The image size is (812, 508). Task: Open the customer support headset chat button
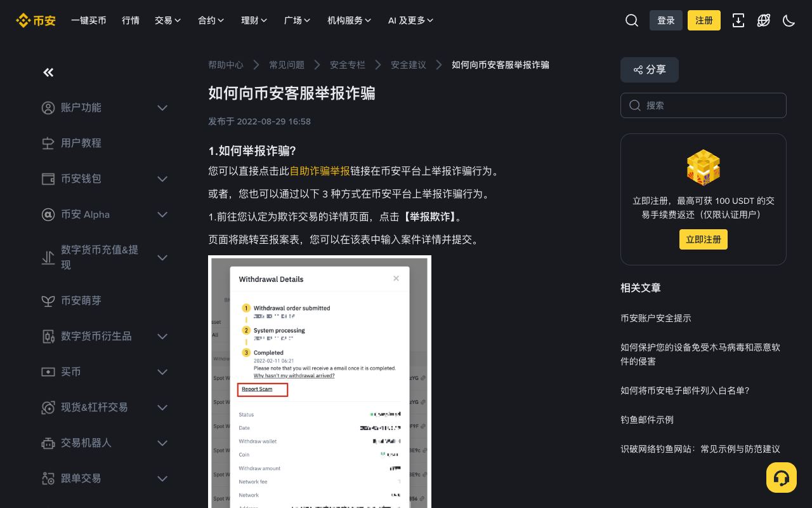782,478
